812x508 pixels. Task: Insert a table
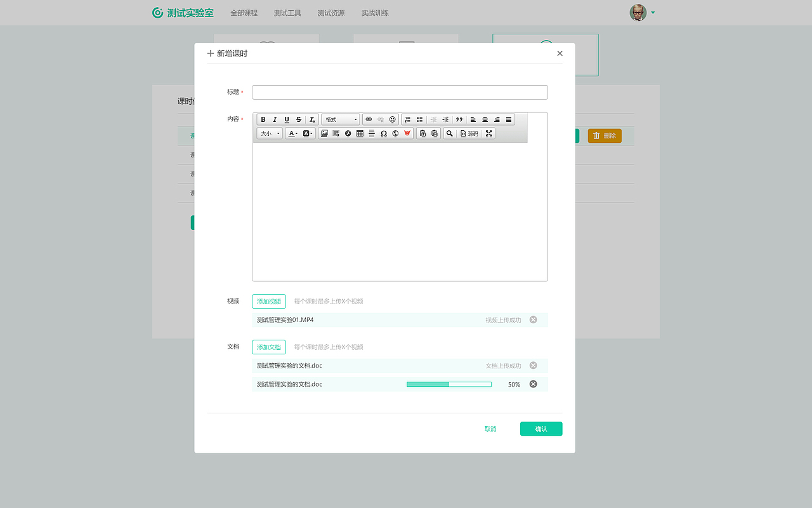point(360,133)
